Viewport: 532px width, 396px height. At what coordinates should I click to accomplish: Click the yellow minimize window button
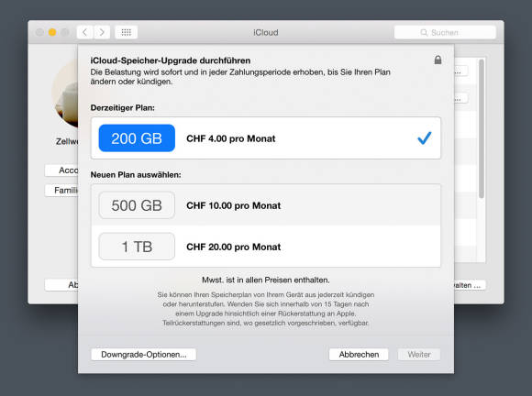52,32
